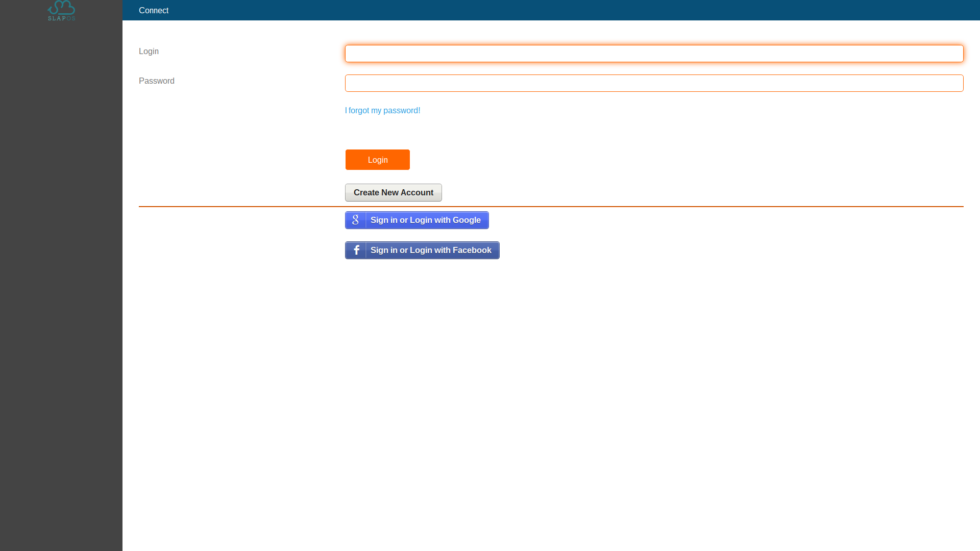Select the Password input field
Screen dimensions: 980x551
click(653, 83)
